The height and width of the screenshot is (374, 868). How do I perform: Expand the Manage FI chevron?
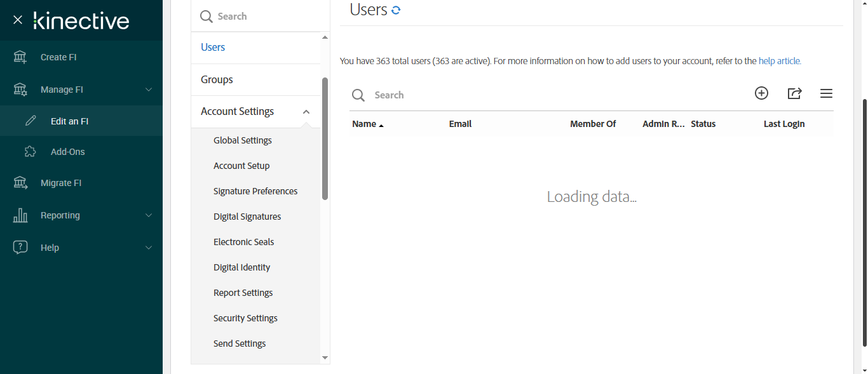[149, 90]
